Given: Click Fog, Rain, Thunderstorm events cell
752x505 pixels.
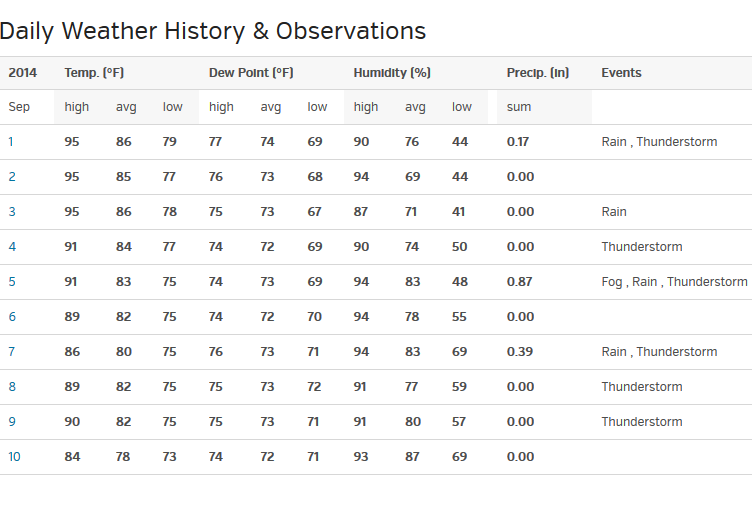Looking at the screenshot, I should pos(674,282).
